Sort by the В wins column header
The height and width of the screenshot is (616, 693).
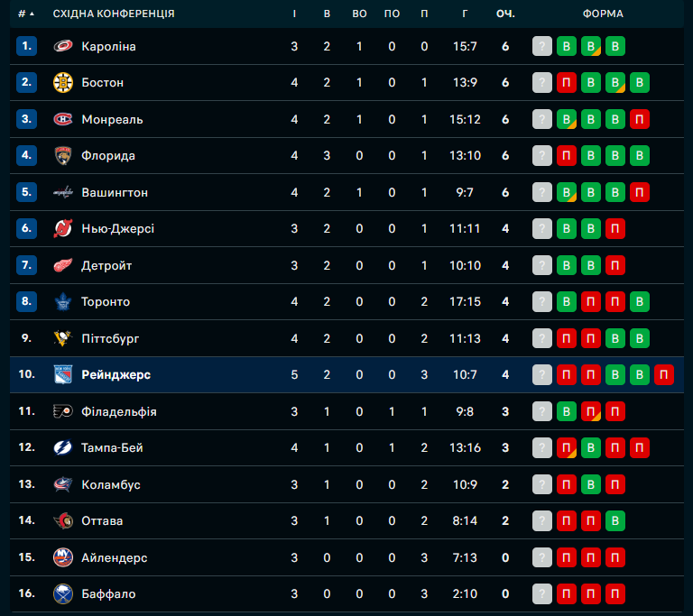(x=327, y=14)
